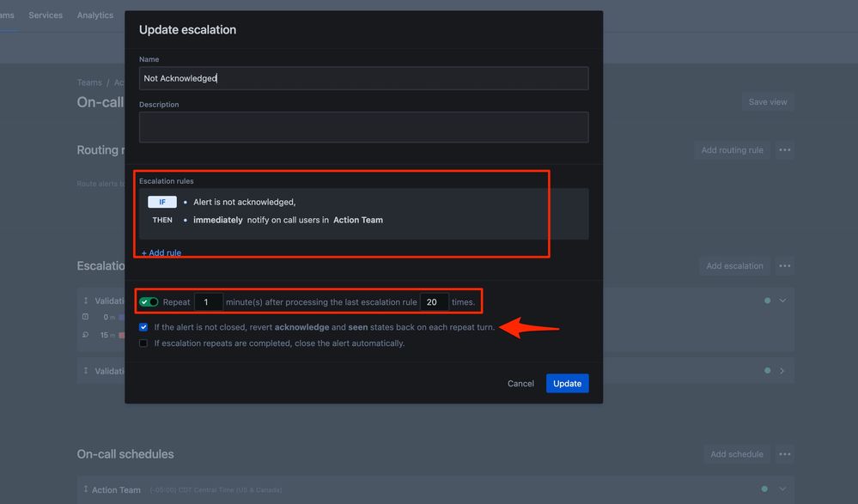Screen dimensions: 858x504
Task: Switch to the Analytics navigation tab
Action: 94,15
